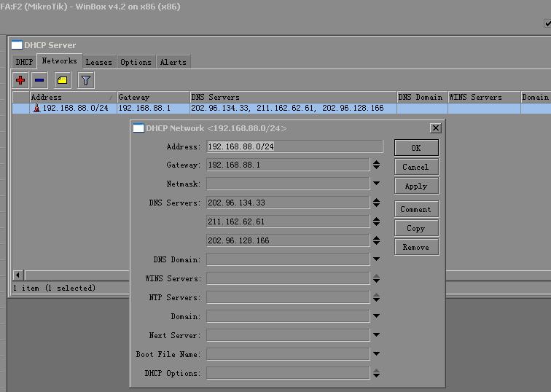Click the first DNS Servers field
The height and width of the screenshot is (392, 551).
[x=288, y=203]
